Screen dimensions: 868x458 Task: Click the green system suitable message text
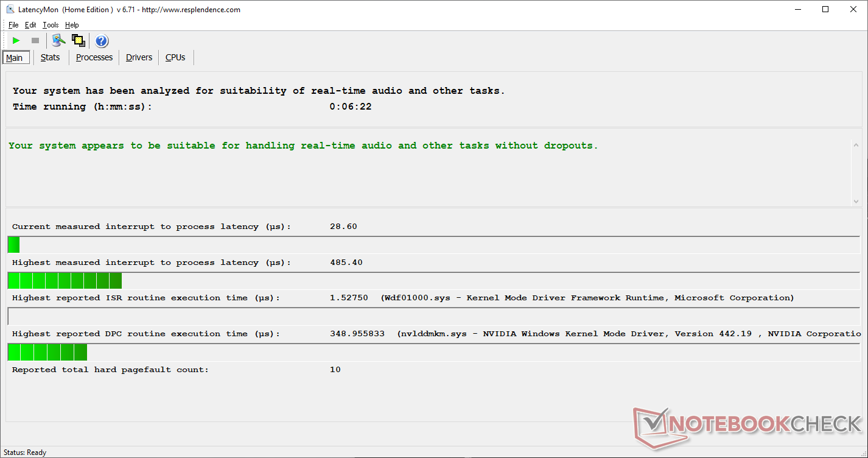click(303, 146)
